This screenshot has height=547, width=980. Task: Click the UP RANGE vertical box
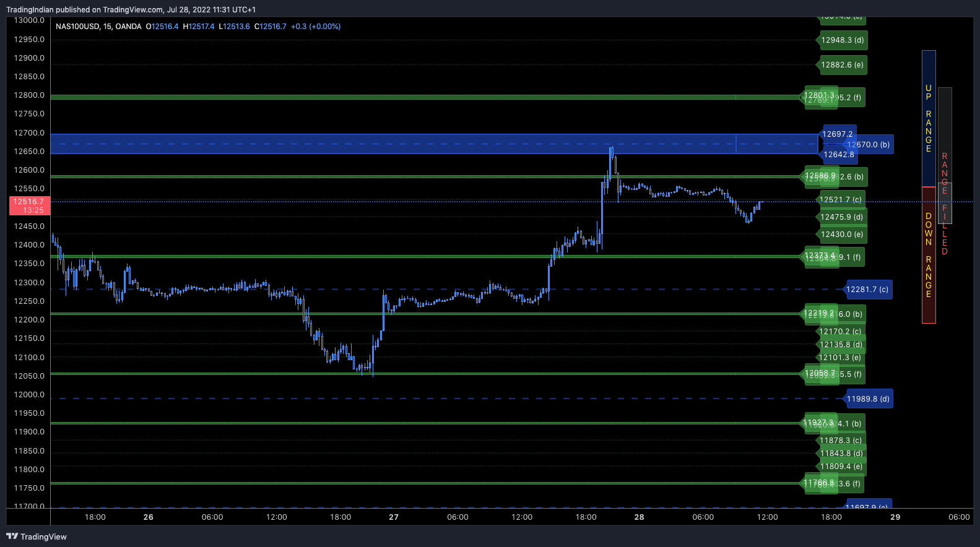929,118
